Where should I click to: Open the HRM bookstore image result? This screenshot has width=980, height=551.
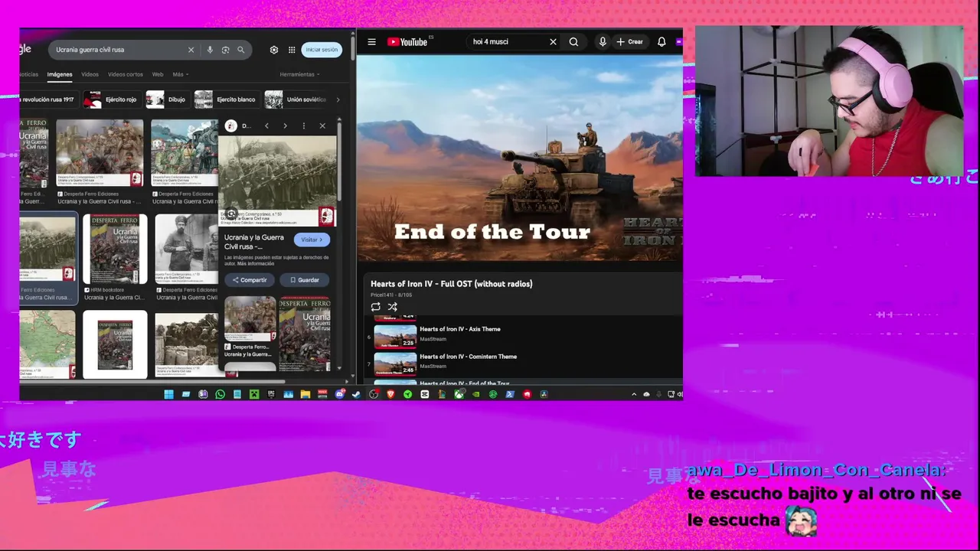pos(114,249)
